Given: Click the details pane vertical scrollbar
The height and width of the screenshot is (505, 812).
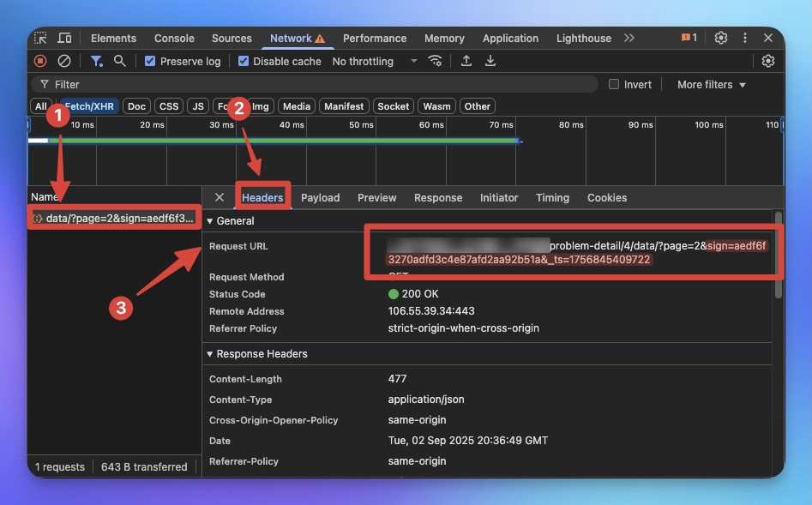Looking at the screenshot, I should click(x=778, y=255).
